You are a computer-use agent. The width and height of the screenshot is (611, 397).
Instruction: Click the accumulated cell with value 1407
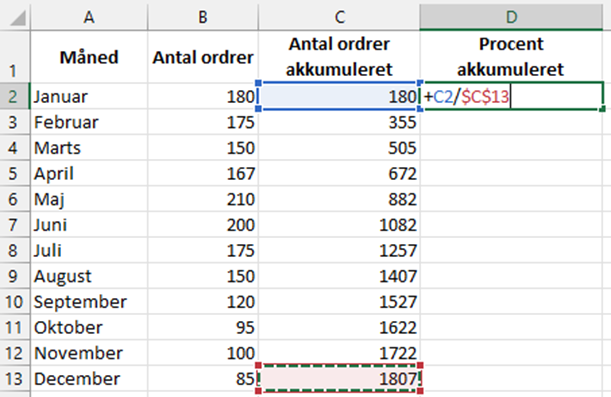coord(339,276)
